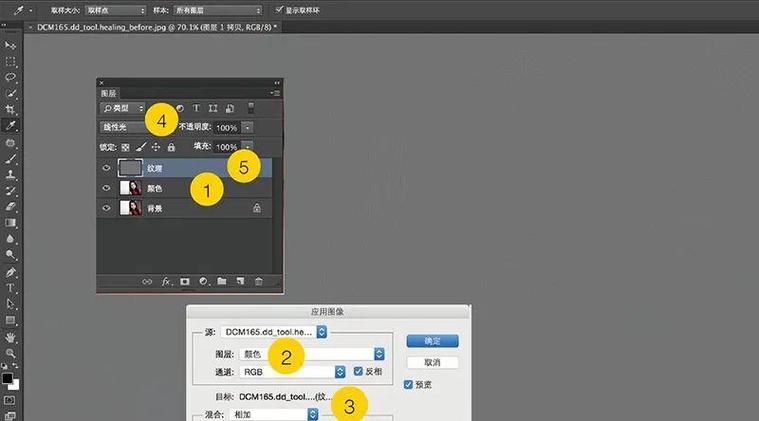Open the 类型 layer filter dropdown
The width and height of the screenshot is (759, 421).
(x=122, y=108)
